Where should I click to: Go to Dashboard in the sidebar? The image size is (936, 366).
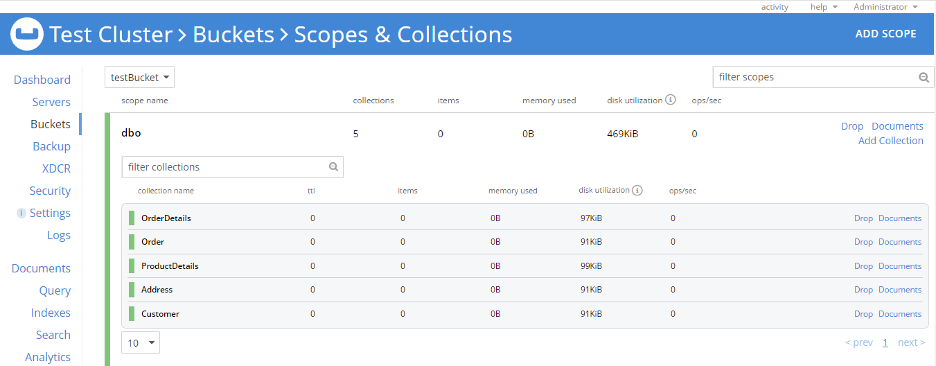tap(42, 80)
